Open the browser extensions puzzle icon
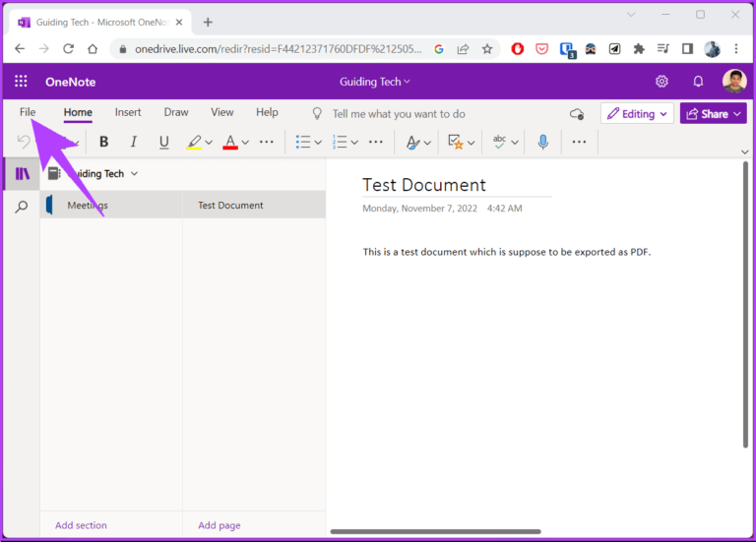This screenshot has width=756, height=542. [x=639, y=48]
